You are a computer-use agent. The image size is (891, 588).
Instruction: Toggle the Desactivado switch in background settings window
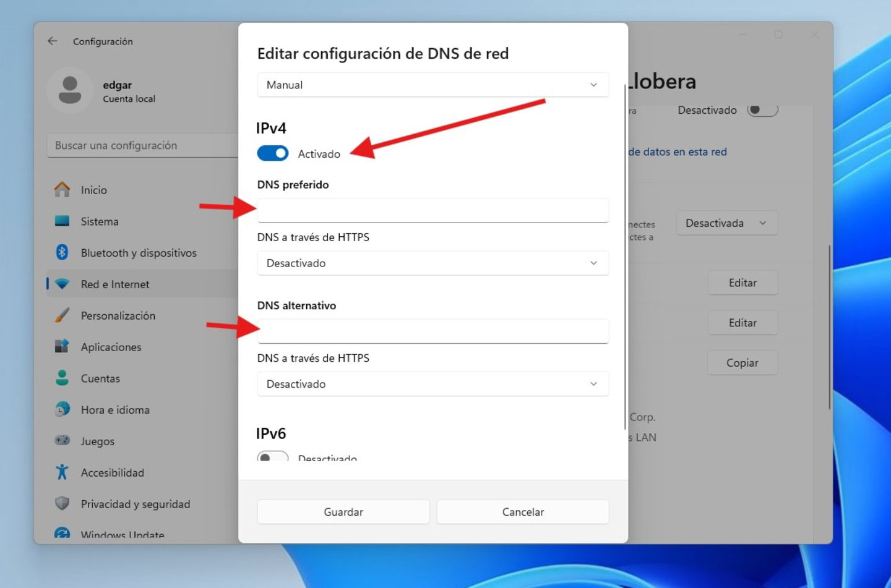762,110
